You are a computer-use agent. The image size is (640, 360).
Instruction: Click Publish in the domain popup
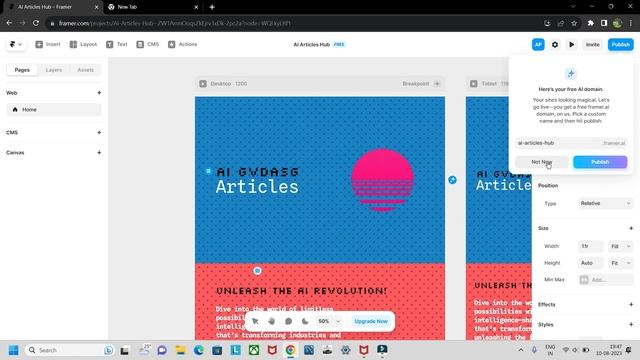point(600,162)
